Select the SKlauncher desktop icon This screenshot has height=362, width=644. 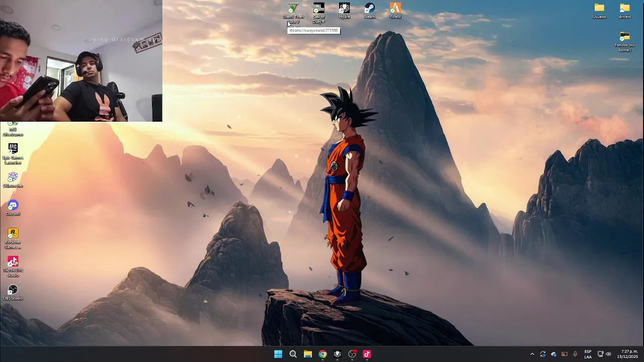click(13, 180)
